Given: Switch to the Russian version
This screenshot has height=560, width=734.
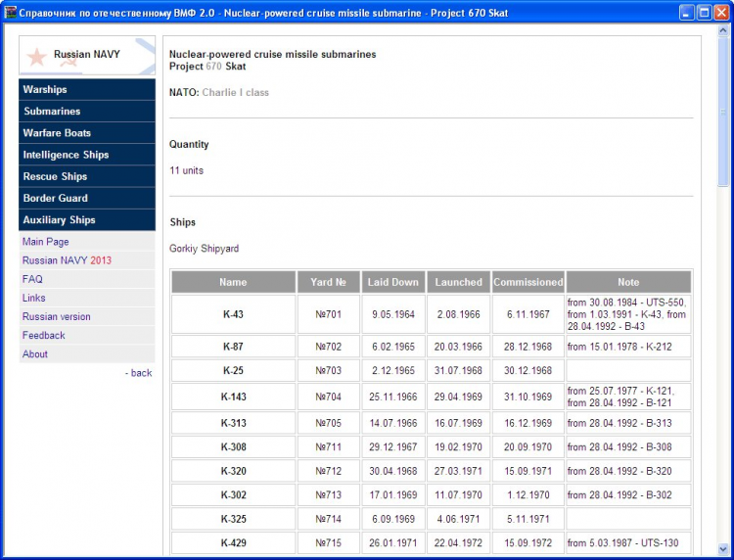Looking at the screenshot, I should tap(56, 316).
